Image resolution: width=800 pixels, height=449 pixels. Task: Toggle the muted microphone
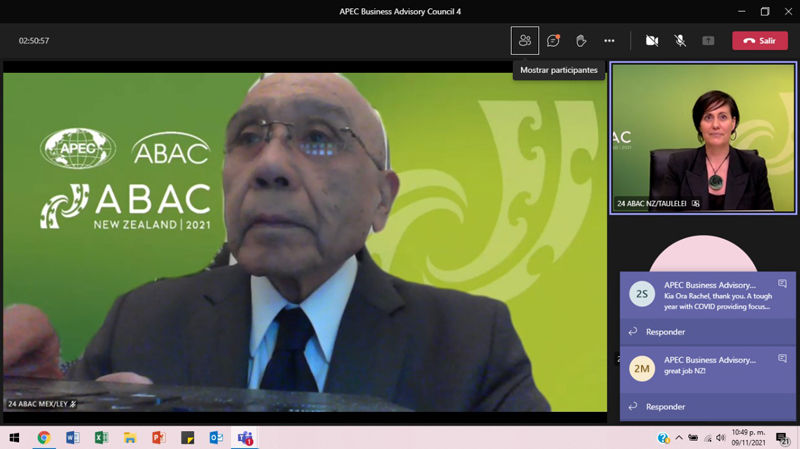(680, 40)
